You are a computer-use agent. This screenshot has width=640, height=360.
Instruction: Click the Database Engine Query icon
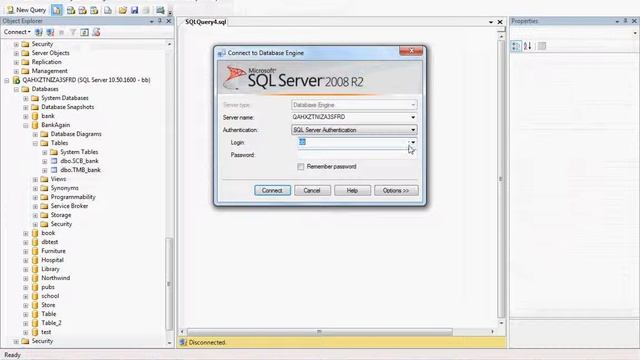click(57, 10)
